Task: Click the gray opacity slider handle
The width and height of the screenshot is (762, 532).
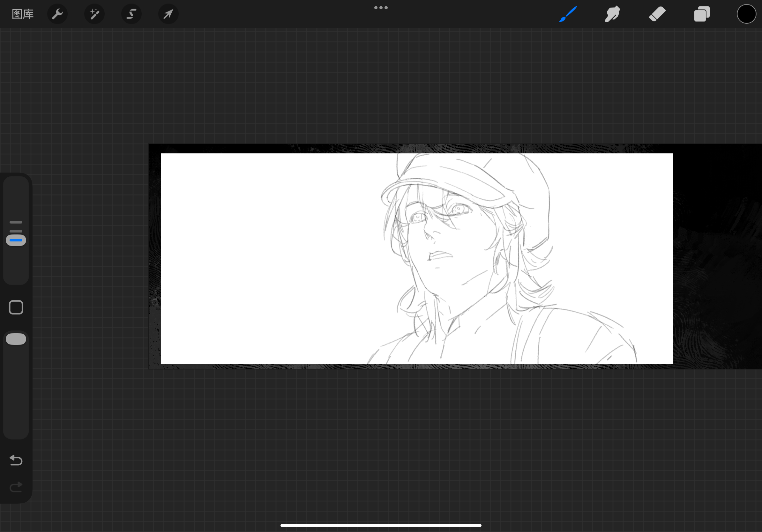Action: coord(16,339)
